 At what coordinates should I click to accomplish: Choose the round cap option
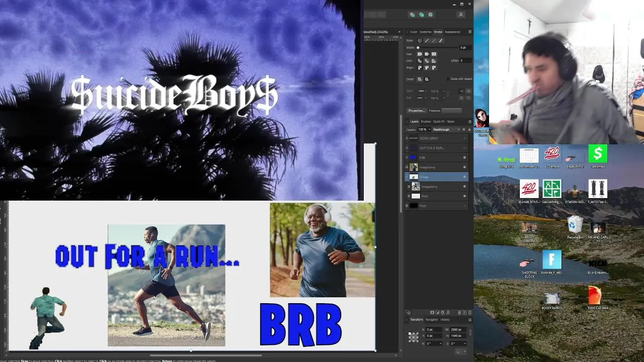click(x=420, y=54)
